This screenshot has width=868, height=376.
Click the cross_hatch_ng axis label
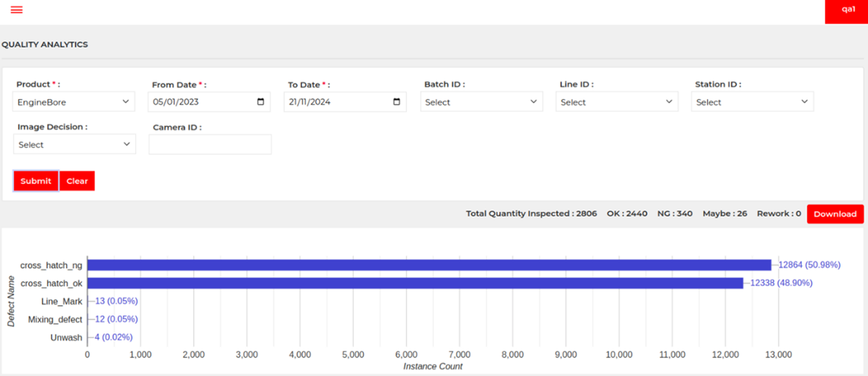tap(52, 265)
